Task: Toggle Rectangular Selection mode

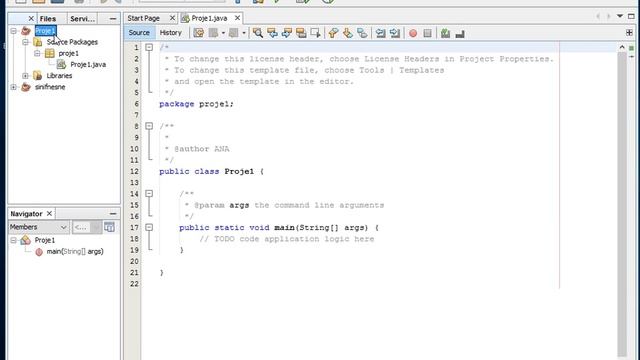Action: [316, 33]
